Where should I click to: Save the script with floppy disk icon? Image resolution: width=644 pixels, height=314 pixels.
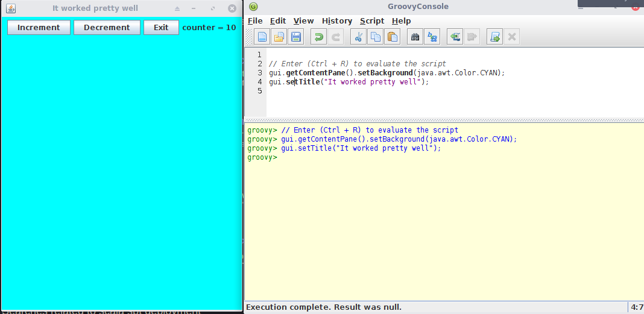pos(295,37)
